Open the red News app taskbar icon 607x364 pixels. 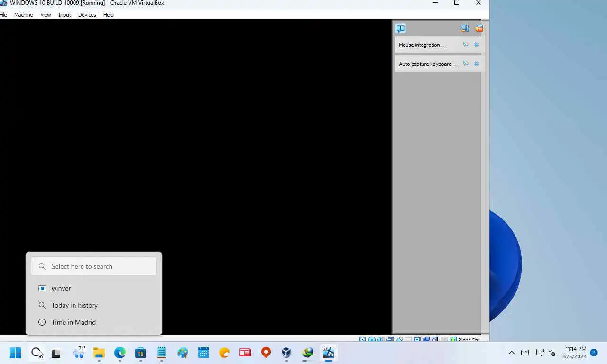pos(245,353)
